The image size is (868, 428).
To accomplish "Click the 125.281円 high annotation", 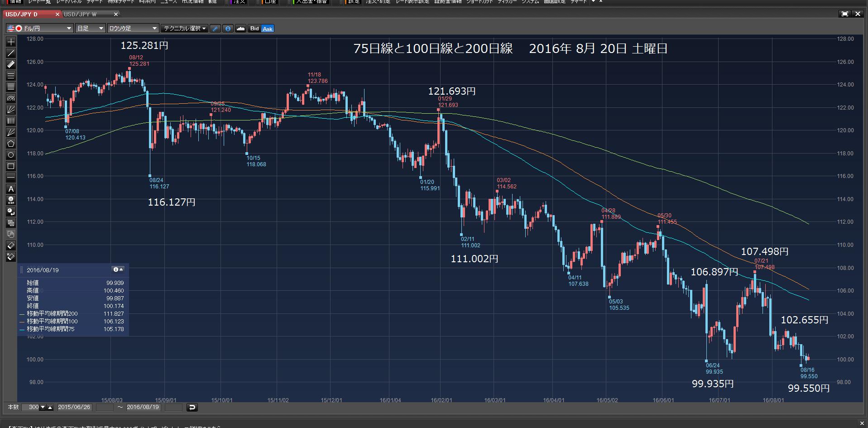I will [144, 45].
